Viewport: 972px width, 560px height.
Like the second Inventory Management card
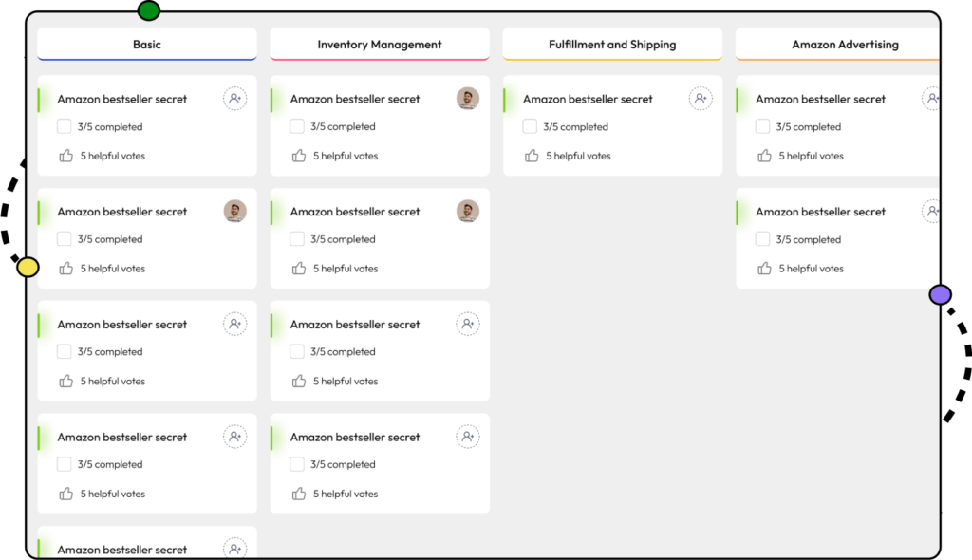tap(299, 269)
